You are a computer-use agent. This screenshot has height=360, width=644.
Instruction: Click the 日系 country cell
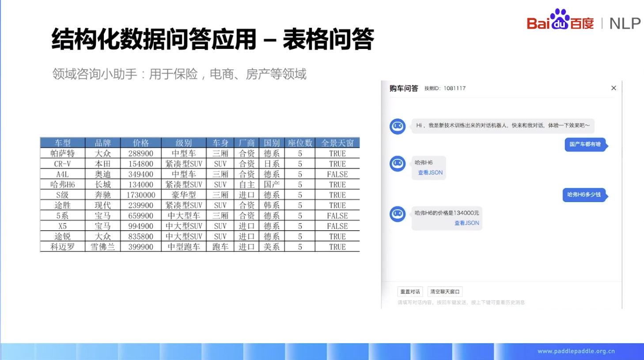click(272, 164)
